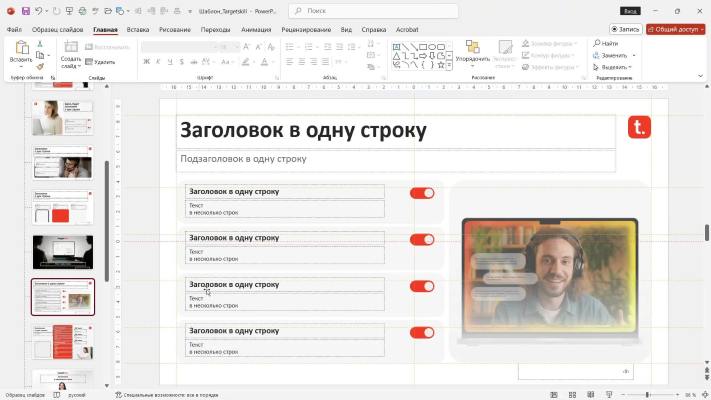Start slideshow from quick access toolbar
The width and height of the screenshot is (711, 400).
[69, 11]
